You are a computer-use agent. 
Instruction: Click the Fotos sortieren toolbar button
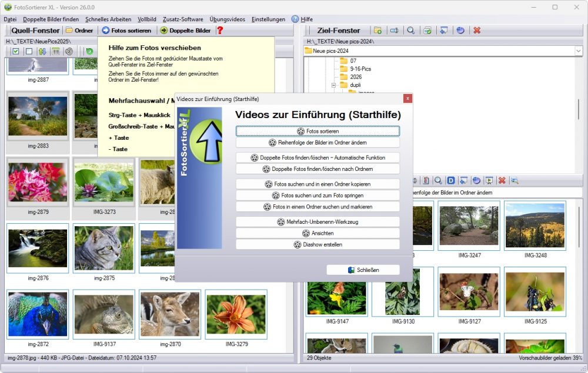click(x=127, y=31)
